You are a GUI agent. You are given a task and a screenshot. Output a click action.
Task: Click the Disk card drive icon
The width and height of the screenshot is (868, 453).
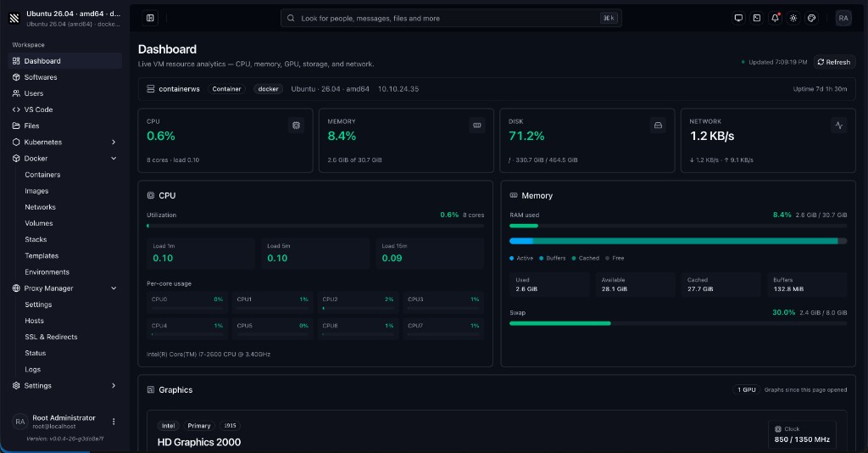coord(658,126)
